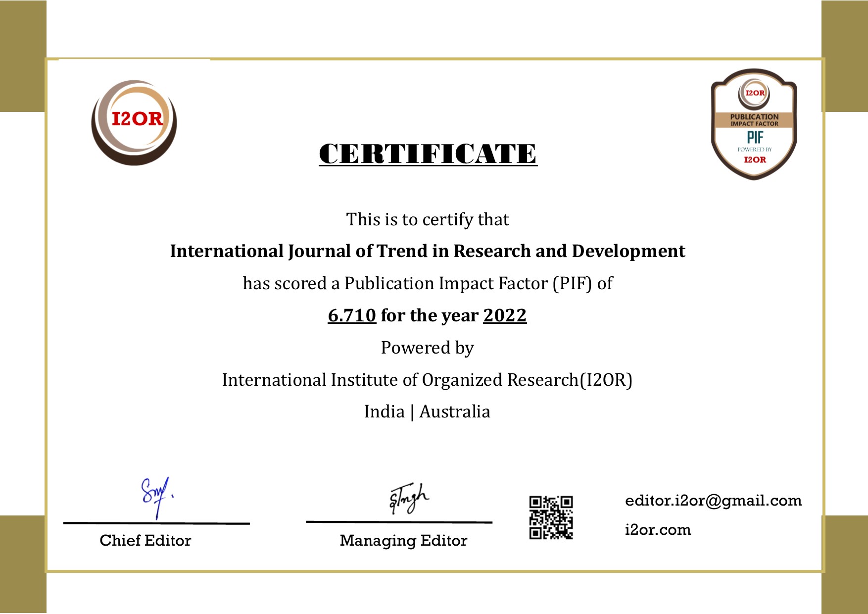Click the bottom-right gold corner block
This screenshot has width=868, height=614.
click(844, 564)
